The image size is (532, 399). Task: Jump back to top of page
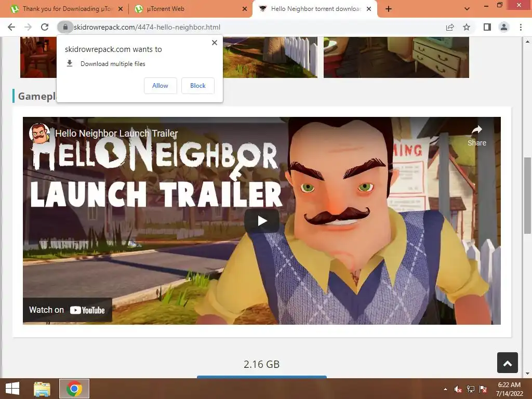pyautogui.click(x=508, y=363)
